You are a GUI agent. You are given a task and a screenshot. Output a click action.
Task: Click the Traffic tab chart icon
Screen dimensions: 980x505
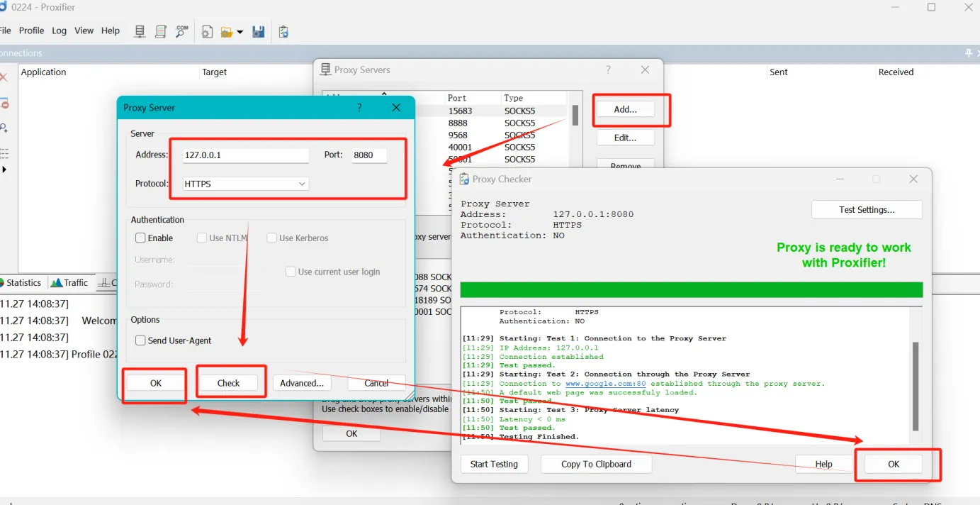tap(56, 282)
